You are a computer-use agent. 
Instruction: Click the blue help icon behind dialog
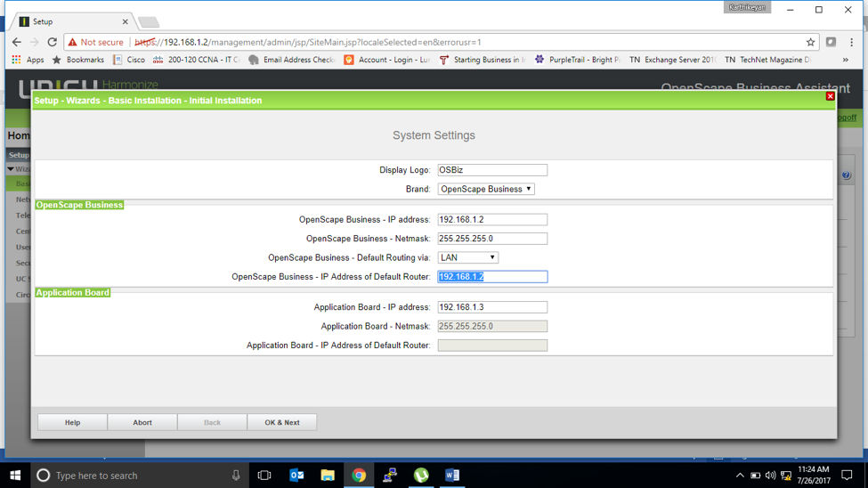[847, 175]
